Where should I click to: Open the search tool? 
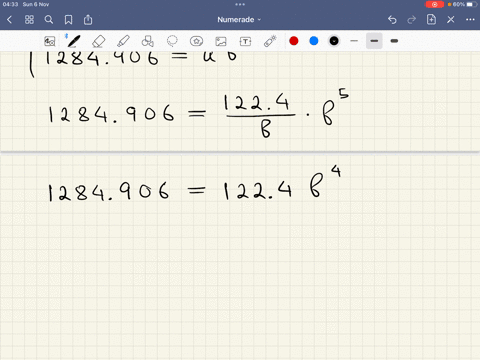[49, 20]
